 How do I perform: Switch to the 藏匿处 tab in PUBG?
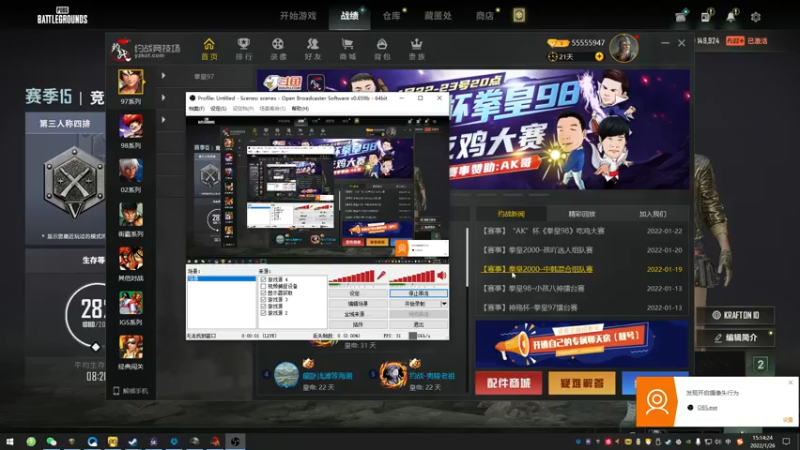click(438, 16)
